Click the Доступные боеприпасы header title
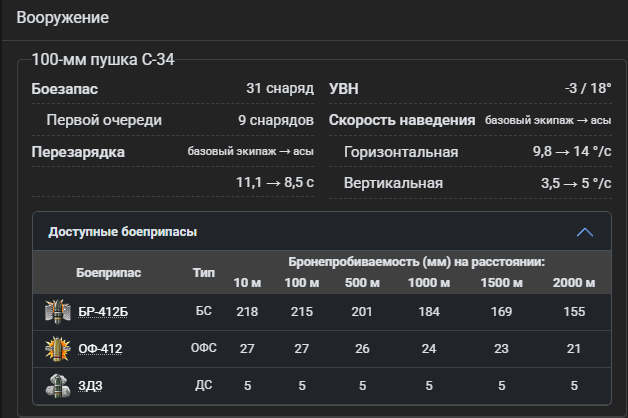Screen dimensions: 628x418 click(x=123, y=232)
